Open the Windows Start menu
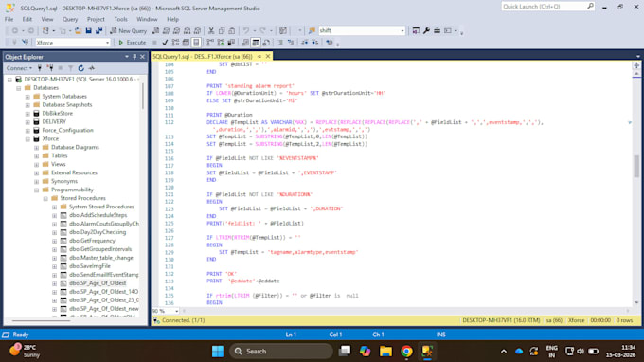 tap(218, 352)
